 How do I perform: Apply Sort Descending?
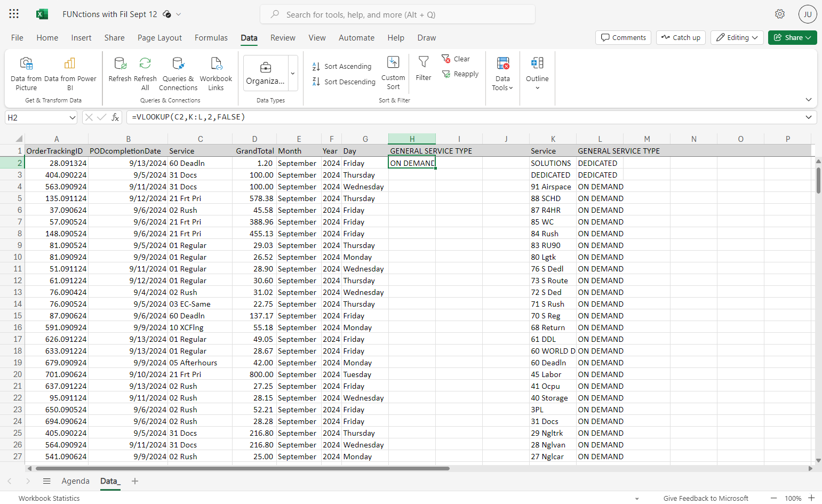[344, 82]
